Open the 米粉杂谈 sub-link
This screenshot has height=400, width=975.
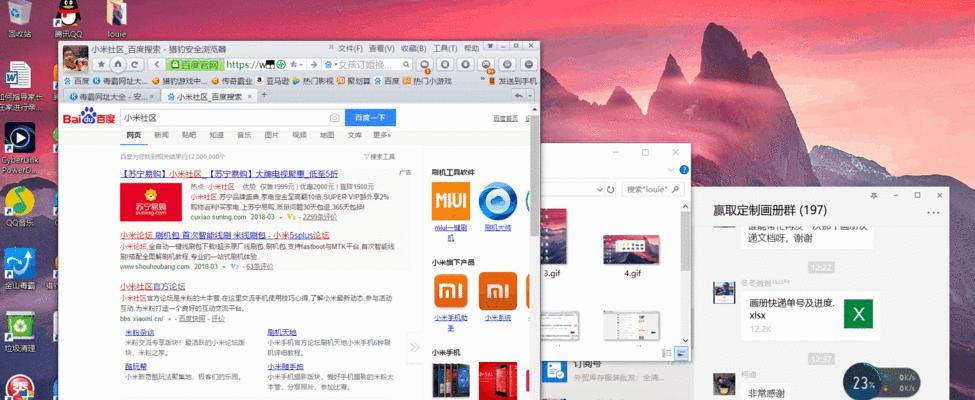point(139,333)
